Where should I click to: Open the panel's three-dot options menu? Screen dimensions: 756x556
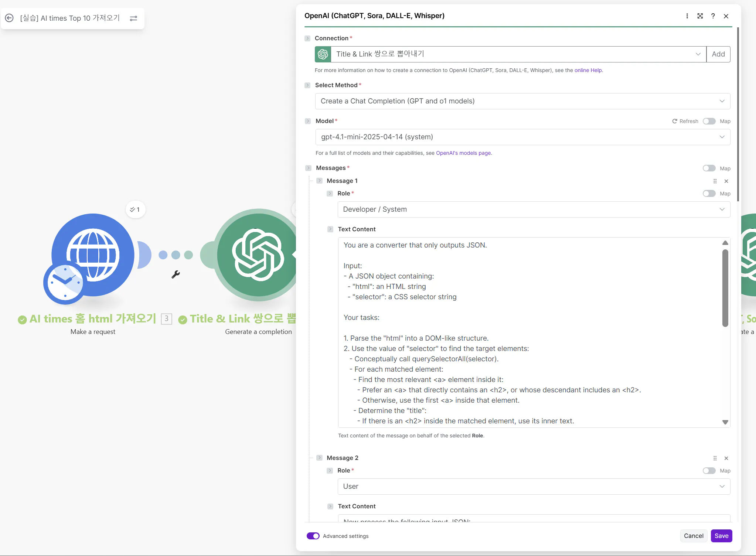click(x=687, y=16)
